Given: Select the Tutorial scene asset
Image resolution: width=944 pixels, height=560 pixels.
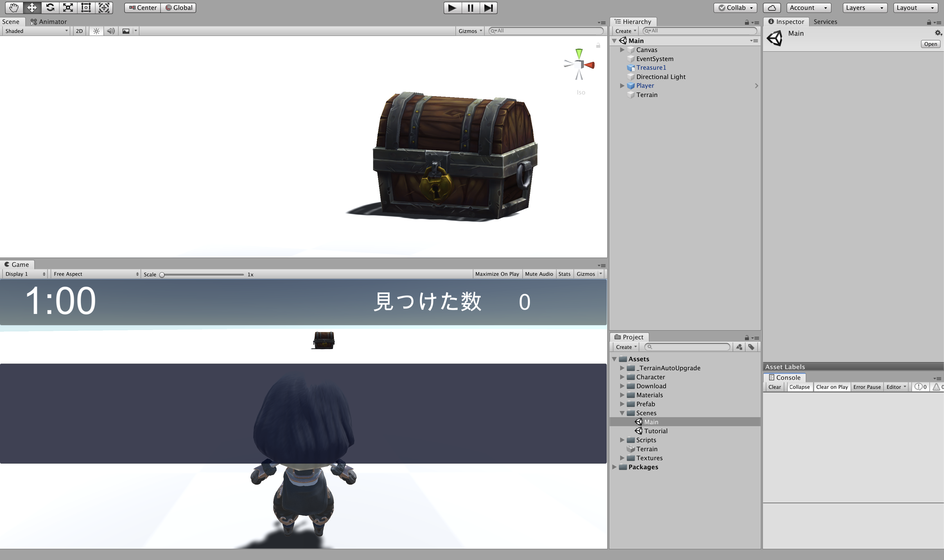Looking at the screenshot, I should tap(655, 431).
